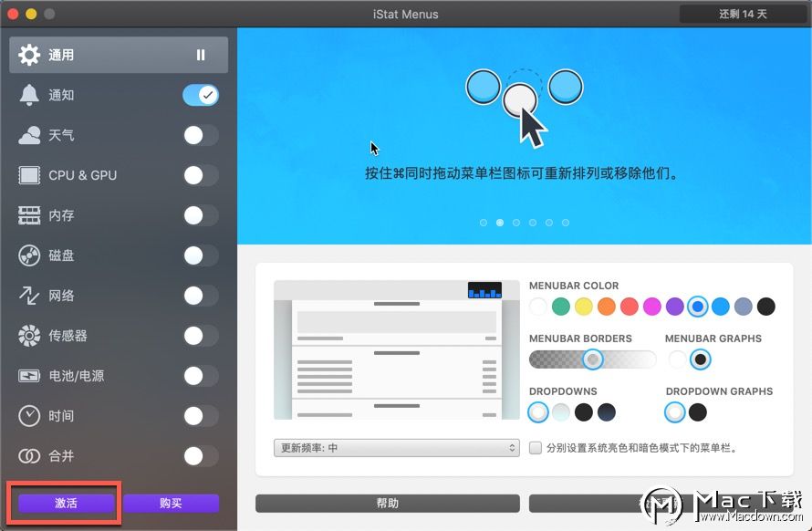Open 网络 via the arrows icon

29,296
